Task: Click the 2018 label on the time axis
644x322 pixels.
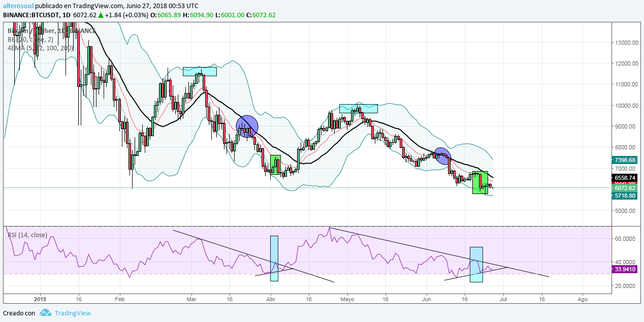Action: (x=40, y=300)
